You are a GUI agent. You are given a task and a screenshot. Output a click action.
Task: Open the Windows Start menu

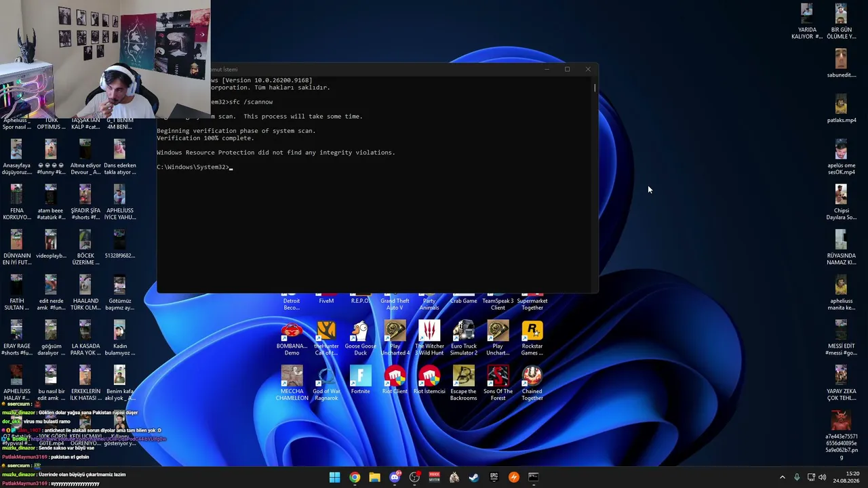pos(334,477)
